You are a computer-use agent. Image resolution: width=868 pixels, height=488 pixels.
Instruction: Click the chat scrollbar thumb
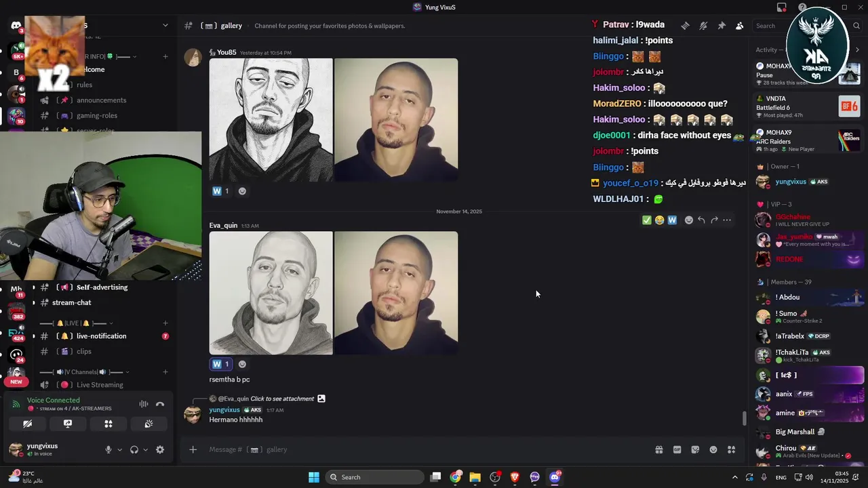click(x=744, y=418)
